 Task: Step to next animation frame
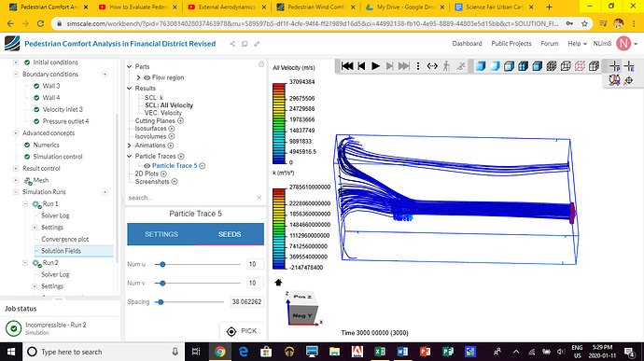(389, 66)
